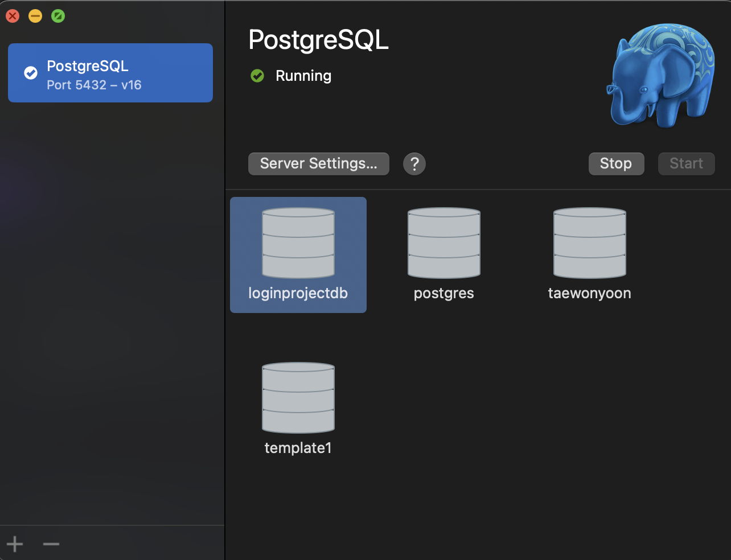Click the template1 label text

point(298,448)
